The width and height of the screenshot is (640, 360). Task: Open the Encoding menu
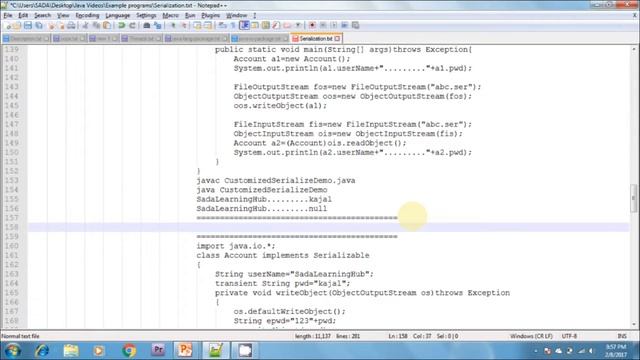tap(87, 16)
